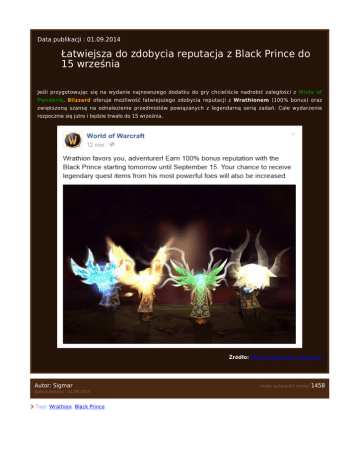Click the orange arrow icon before Tagi
This screenshot has width=360, height=466.
tap(32, 406)
